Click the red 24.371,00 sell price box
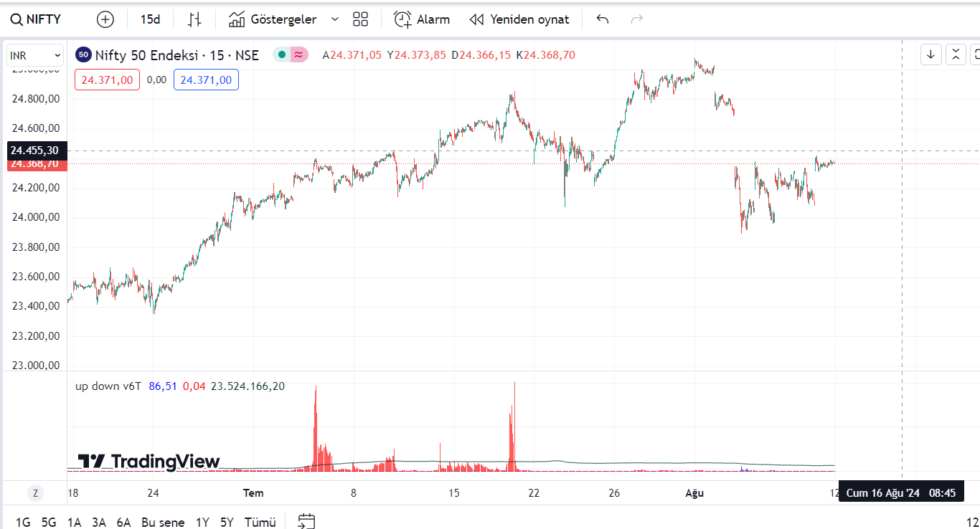The height and width of the screenshot is (529, 980). [x=107, y=80]
